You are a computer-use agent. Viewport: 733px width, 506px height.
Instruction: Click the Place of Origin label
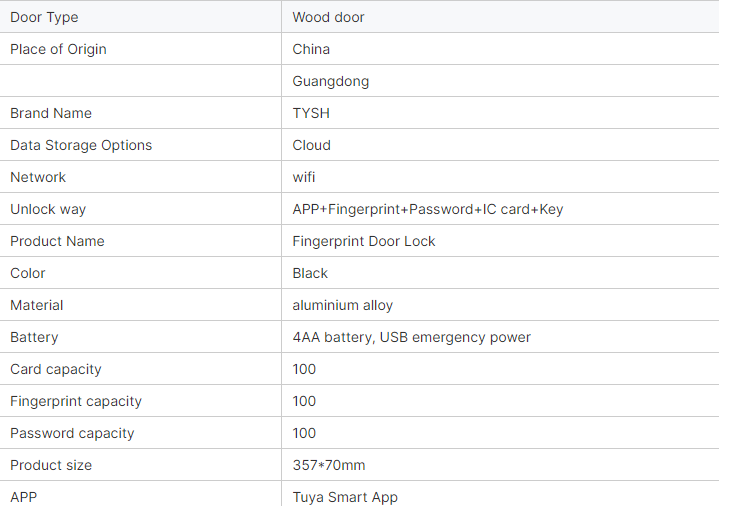(x=58, y=49)
